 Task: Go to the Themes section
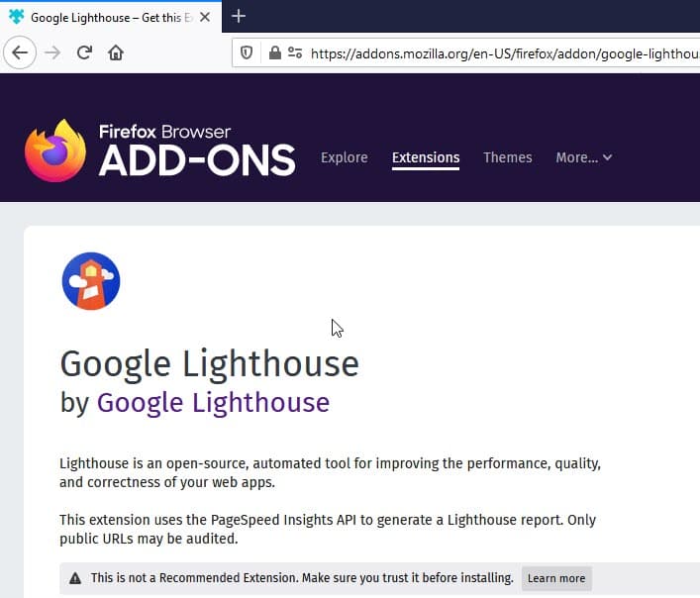508,157
